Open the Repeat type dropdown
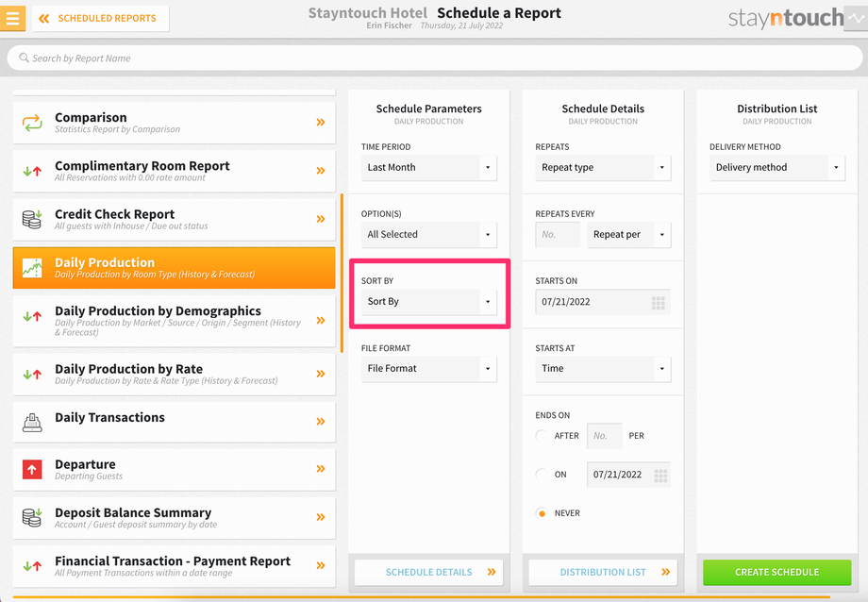Image resolution: width=868 pixels, height=602 pixels. 603,167
